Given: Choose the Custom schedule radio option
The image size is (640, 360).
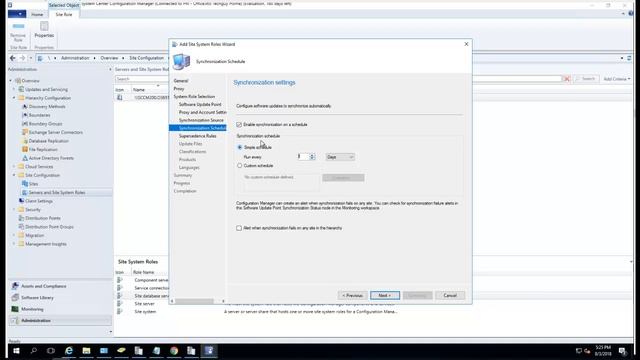Looking at the screenshot, I should (x=240, y=166).
